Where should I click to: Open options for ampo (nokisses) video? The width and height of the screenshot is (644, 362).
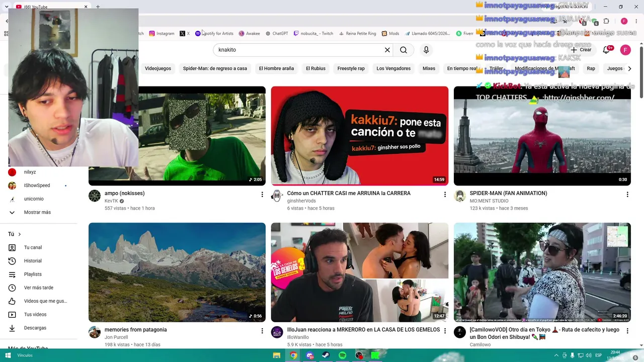(x=262, y=194)
